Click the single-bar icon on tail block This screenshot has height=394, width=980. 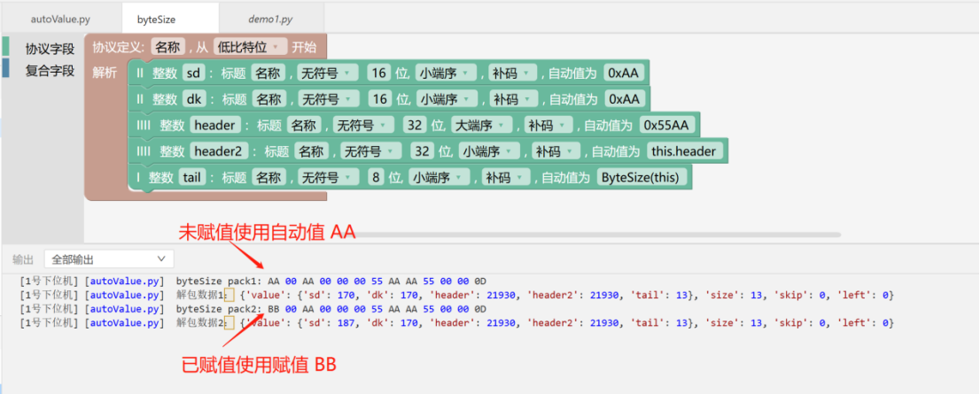(x=137, y=177)
